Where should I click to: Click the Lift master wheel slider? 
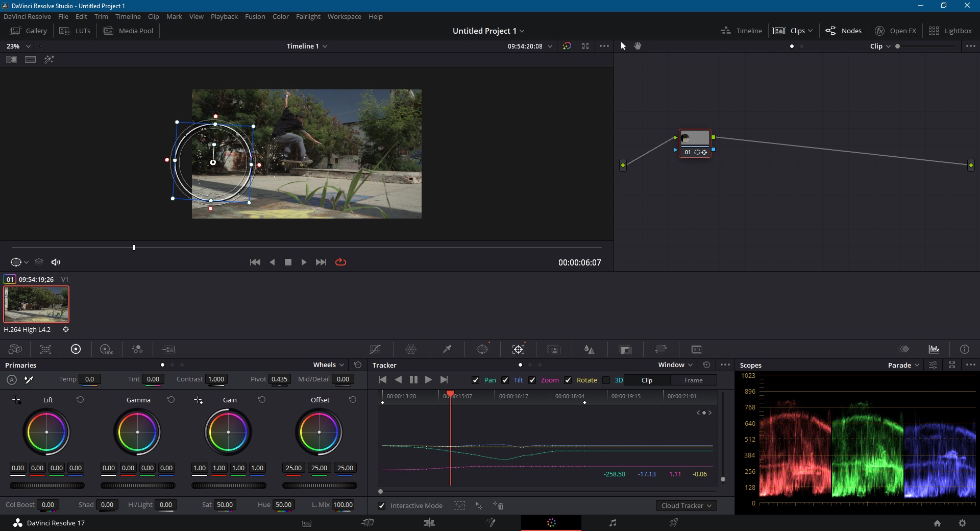[47, 486]
